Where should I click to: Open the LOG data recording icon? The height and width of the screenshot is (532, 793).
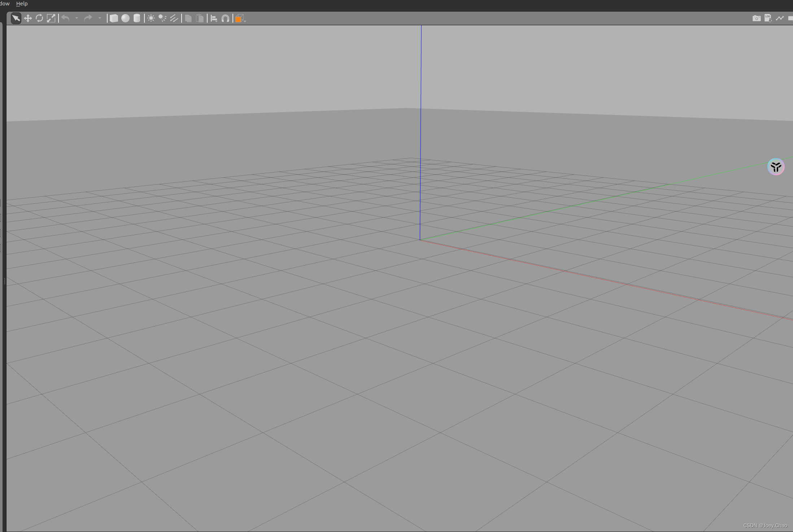point(768,18)
